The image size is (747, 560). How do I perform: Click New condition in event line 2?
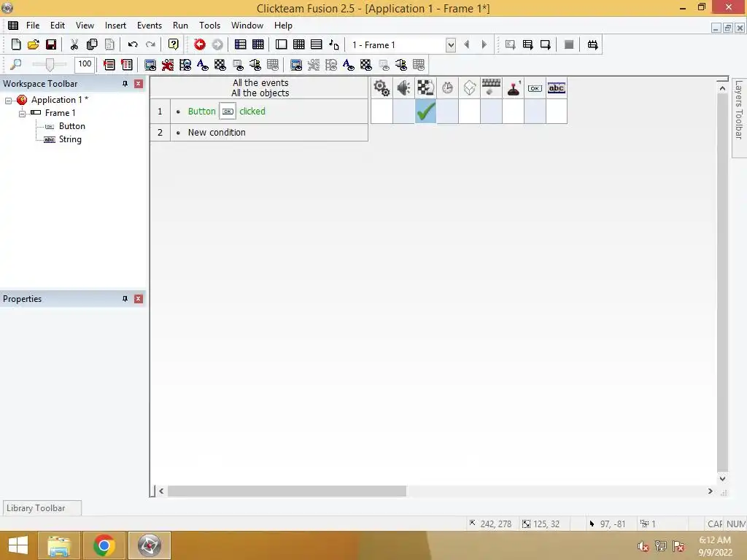[x=217, y=133]
